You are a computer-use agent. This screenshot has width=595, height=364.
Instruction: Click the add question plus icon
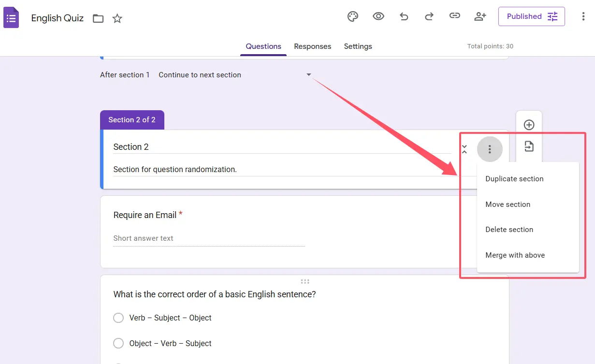[529, 125]
